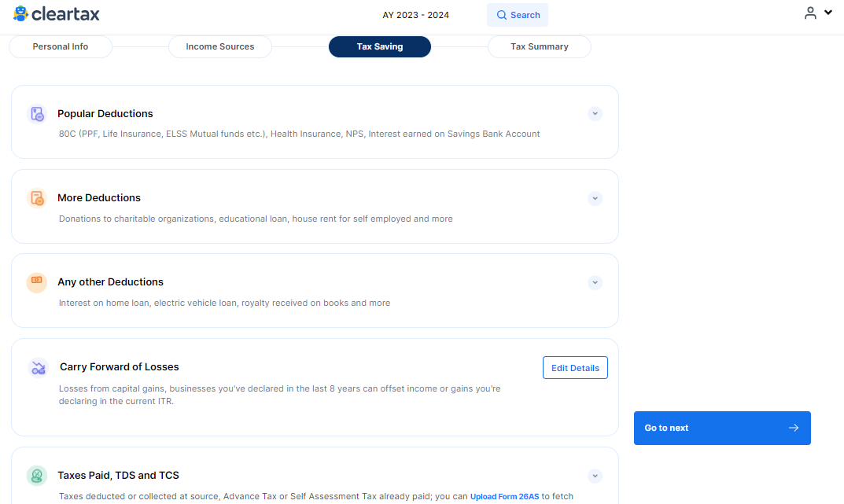Click the Any other Deductions icon
This screenshot has width=844, height=504.
[x=37, y=282]
